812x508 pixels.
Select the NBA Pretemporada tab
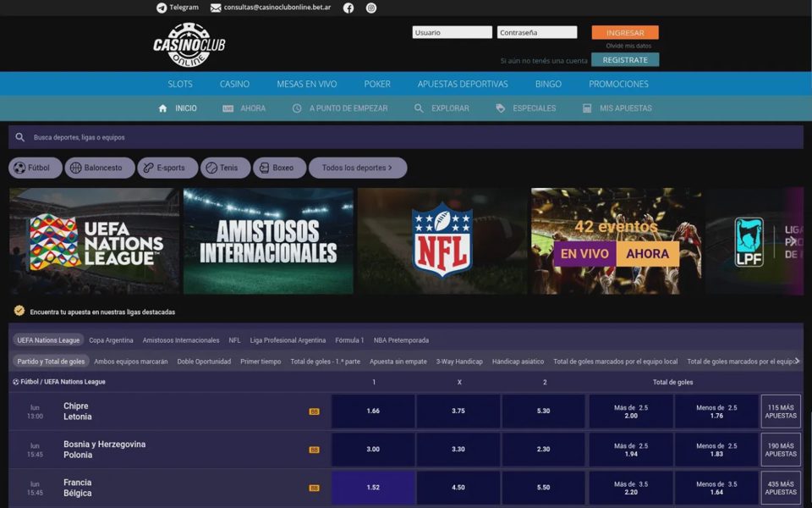[401, 340]
